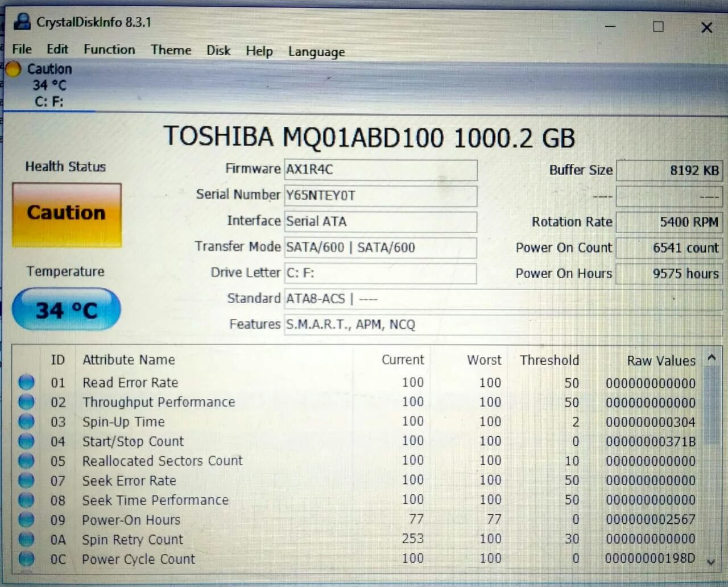
Task: Click the status dot for Reallocated Sectors Count
Action: click(26, 461)
